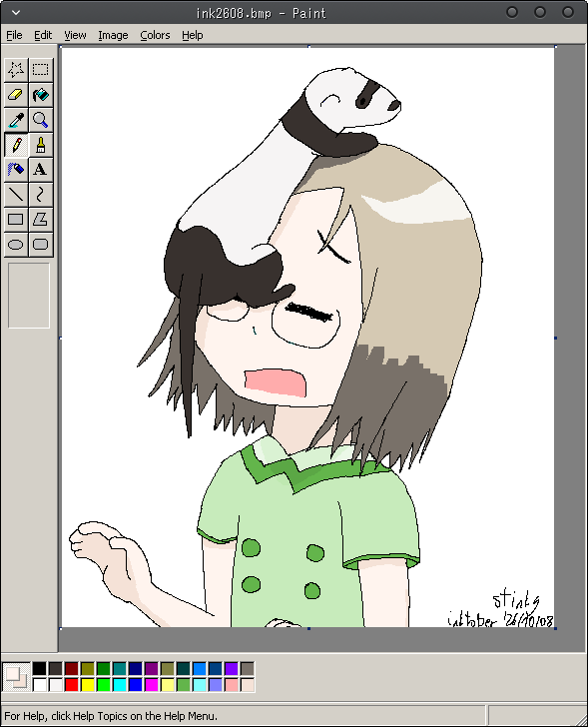Choose the Eraser tool
Image resolution: width=588 pixels, height=727 pixels.
pos(16,95)
